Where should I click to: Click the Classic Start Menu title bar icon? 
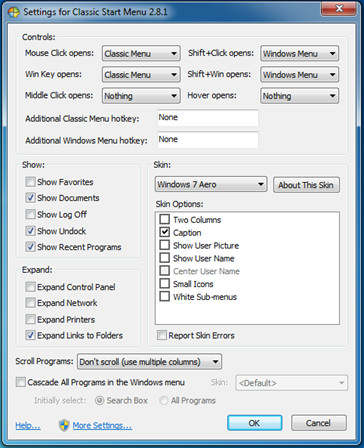14,12
